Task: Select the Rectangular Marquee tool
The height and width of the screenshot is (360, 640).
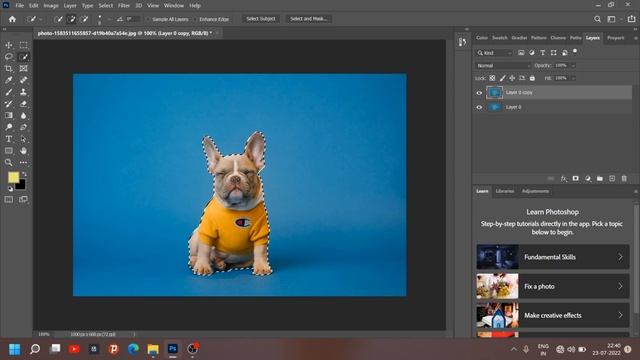Action: (23, 45)
